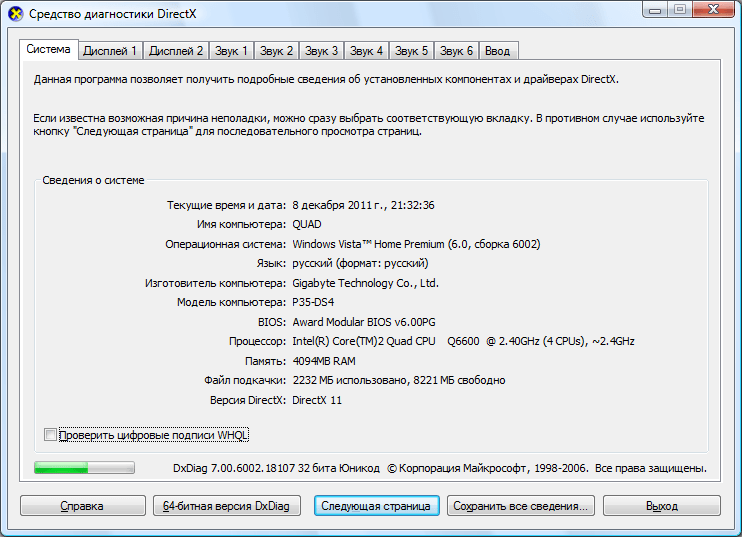Viewport: 742px width, 537px height.
Task: Click Gigabyte Technology Co., Ltd. value
Action: pyautogui.click(x=365, y=283)
